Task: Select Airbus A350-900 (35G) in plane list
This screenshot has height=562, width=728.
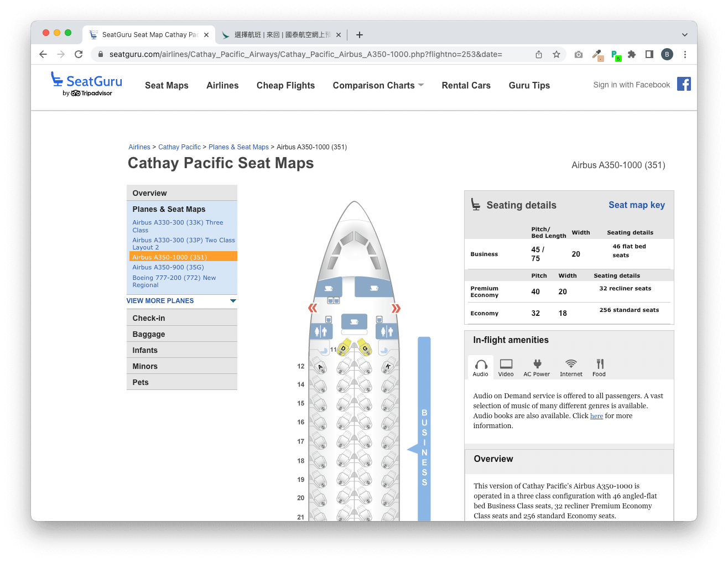Action: pyautogui.click(x=168, y=267)
